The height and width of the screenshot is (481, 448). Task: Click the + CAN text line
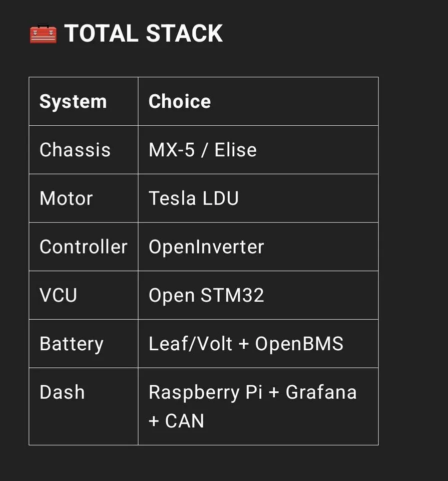click(176, 420)
